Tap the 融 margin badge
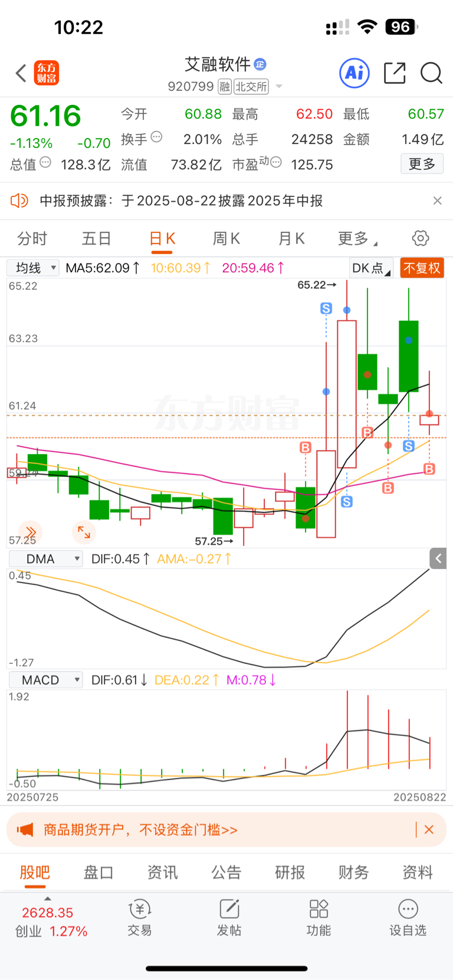Screen dimensions: 453x980 [x=224, y=87]
